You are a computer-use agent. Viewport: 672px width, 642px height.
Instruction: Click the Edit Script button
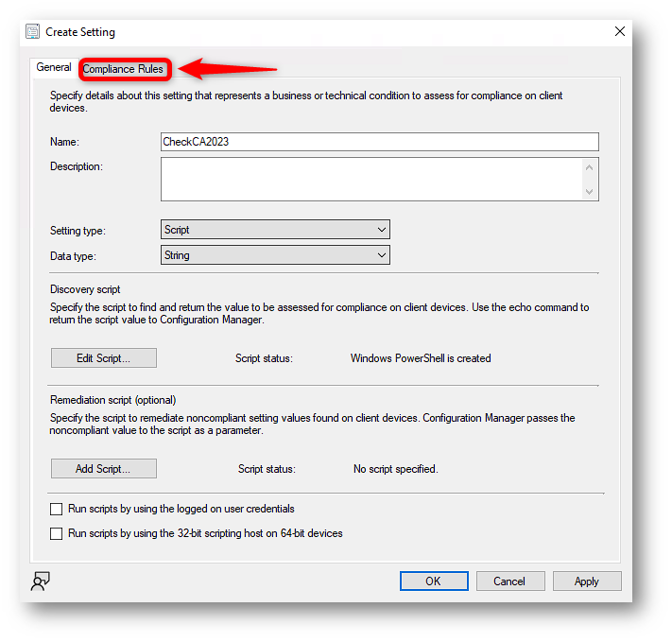tap(104, 358)
